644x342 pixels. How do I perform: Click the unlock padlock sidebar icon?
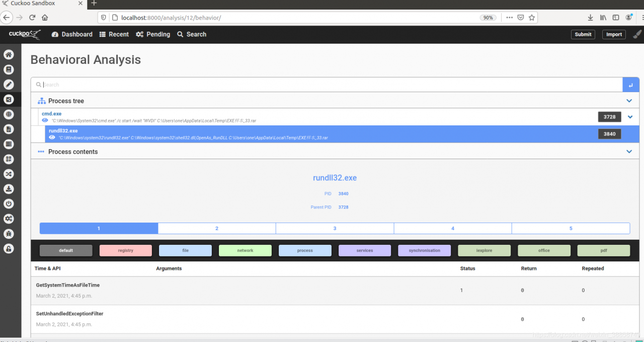(x=9, y=248)
